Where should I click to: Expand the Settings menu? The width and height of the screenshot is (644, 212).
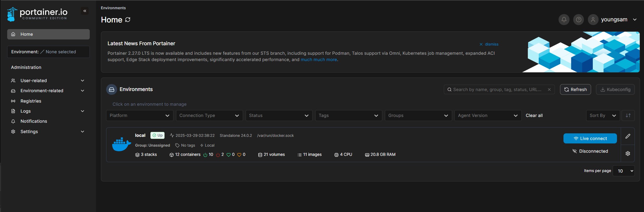[x=48, y=132]
